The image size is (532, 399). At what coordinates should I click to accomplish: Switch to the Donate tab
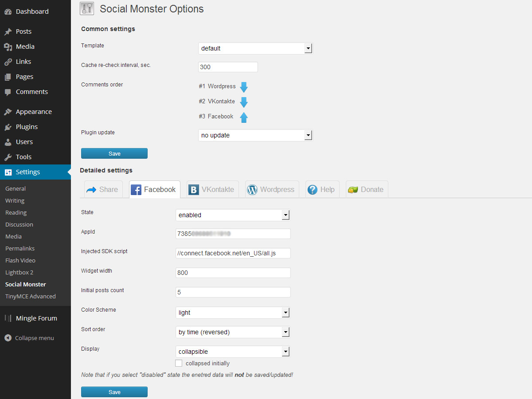pos(367,189)
